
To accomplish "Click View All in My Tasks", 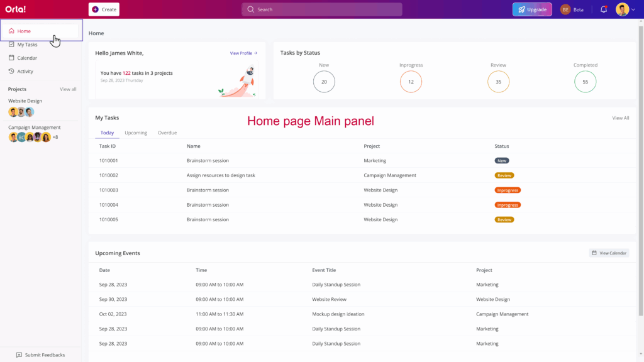I will [x=620, y=118].
